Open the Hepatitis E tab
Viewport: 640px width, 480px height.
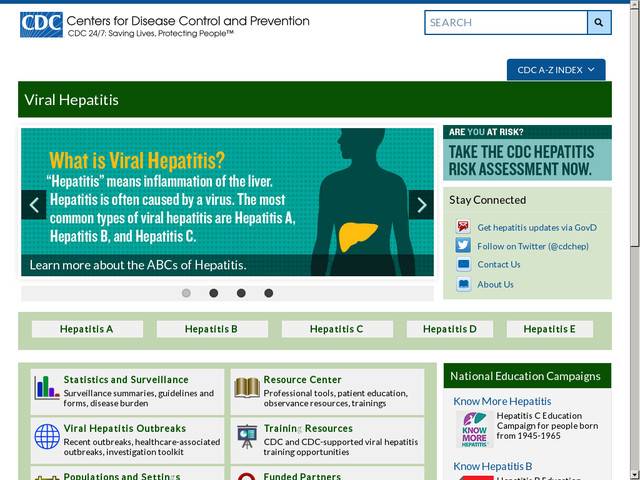pos(550,329)
